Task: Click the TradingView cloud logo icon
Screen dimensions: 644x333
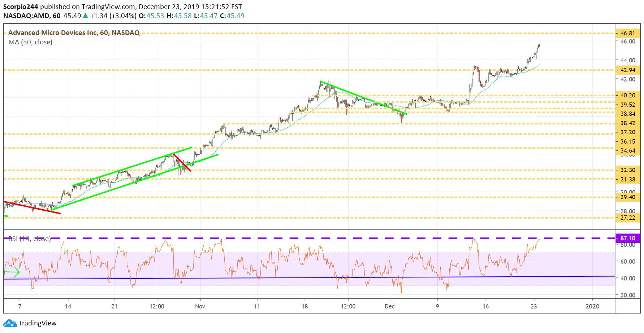Action: tap(10, 323)
